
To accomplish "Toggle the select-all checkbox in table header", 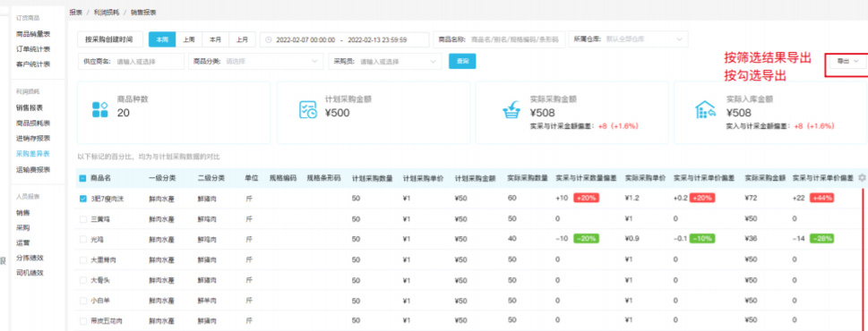I will [82, 178].
